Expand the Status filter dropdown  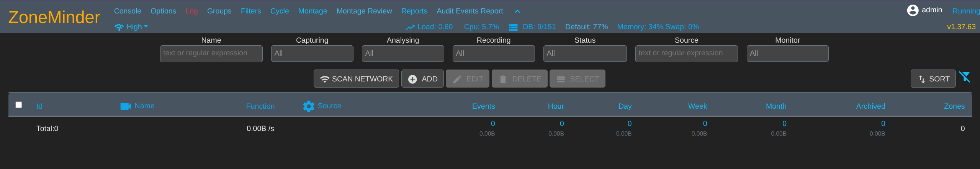click(584, 53)
